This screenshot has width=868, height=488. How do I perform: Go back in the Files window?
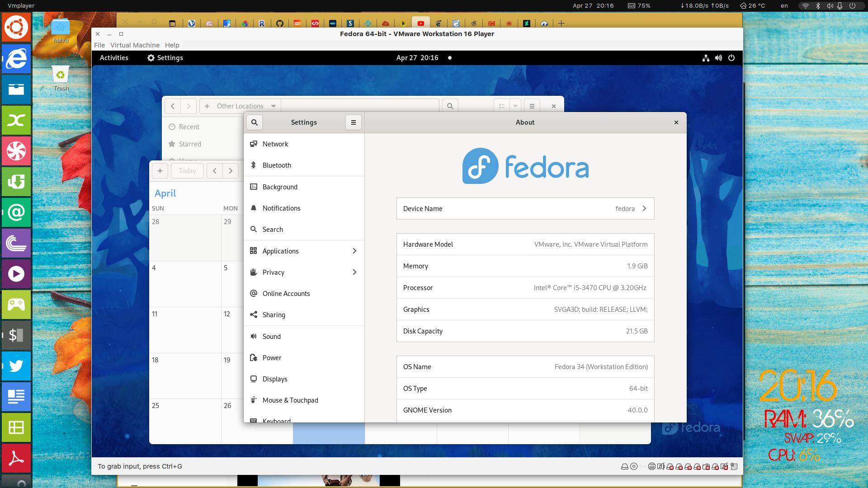173,106
